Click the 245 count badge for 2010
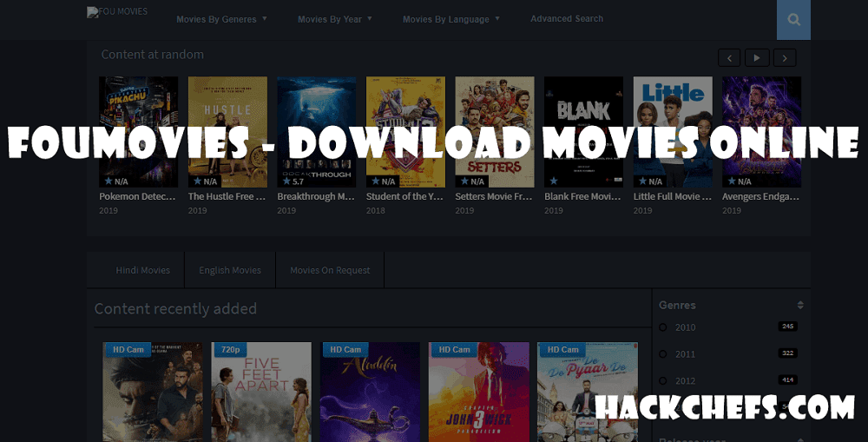Viewport: 868px width, 442px height. 788,327
